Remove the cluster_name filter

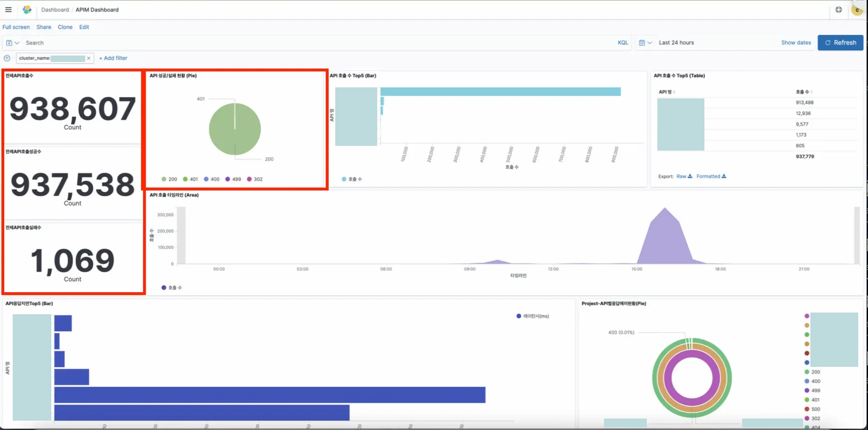coord(89,58)
